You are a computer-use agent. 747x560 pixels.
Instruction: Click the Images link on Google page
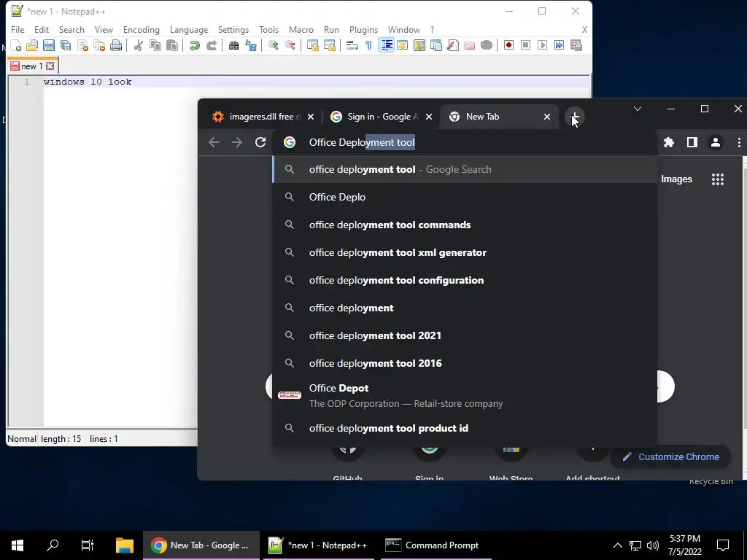(x=676, y=179)
